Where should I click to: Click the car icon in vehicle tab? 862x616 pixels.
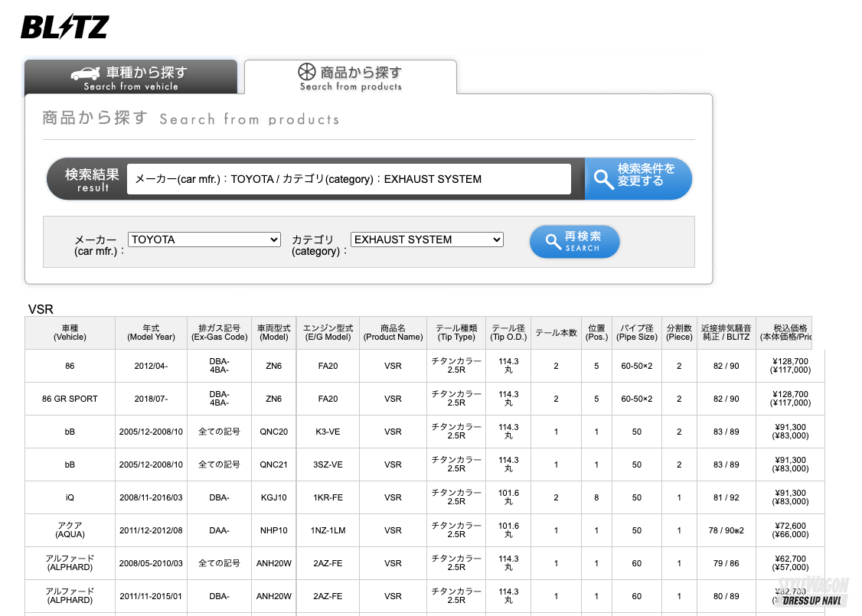click(85, 73)
